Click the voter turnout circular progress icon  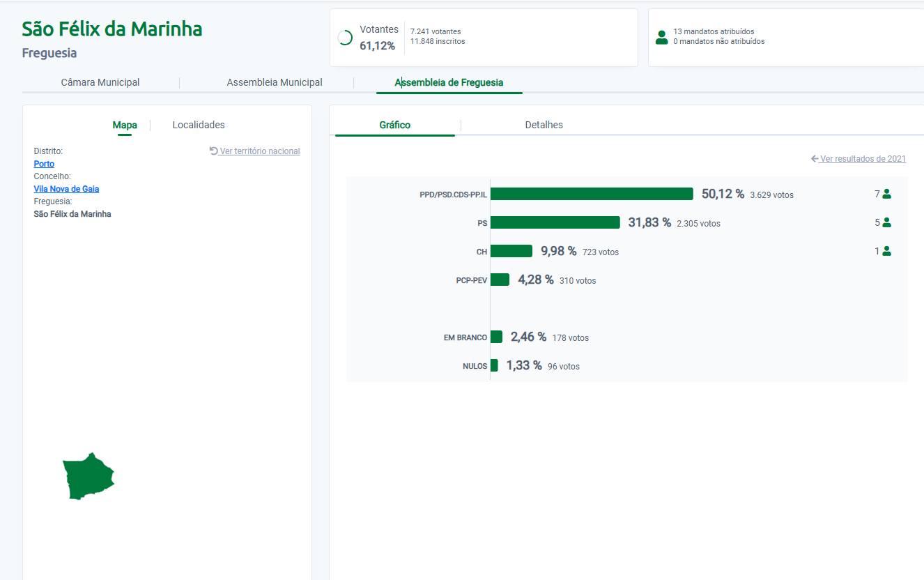pos(345,38)
